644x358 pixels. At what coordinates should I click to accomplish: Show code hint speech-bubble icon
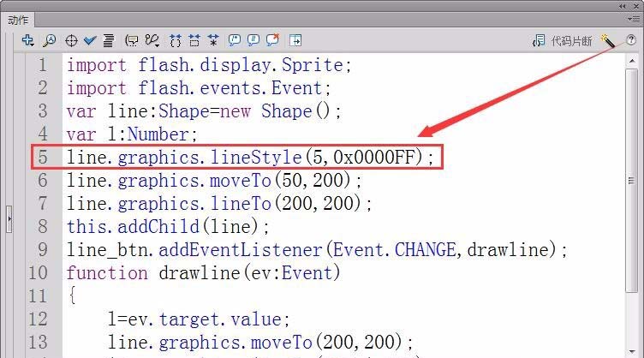pos(131,40)
